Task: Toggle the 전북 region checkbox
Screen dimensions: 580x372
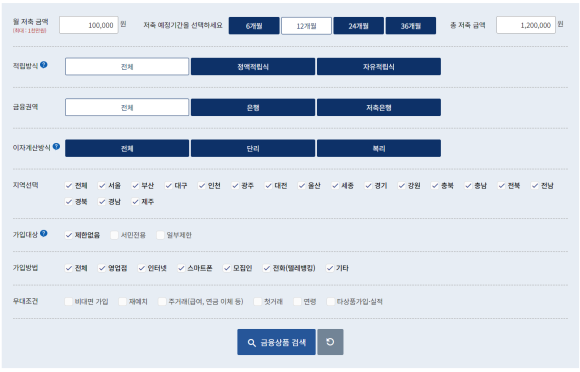Action: [x=502, y=186]
